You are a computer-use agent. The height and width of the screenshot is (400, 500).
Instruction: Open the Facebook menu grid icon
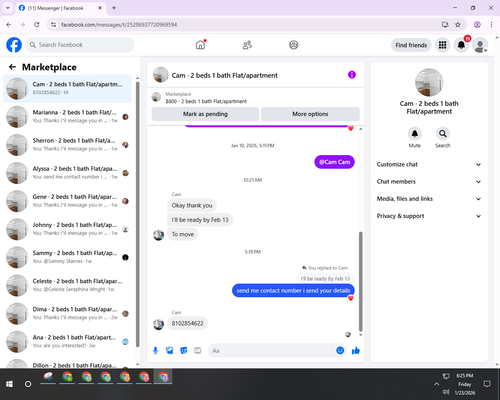tap(442, 45)
